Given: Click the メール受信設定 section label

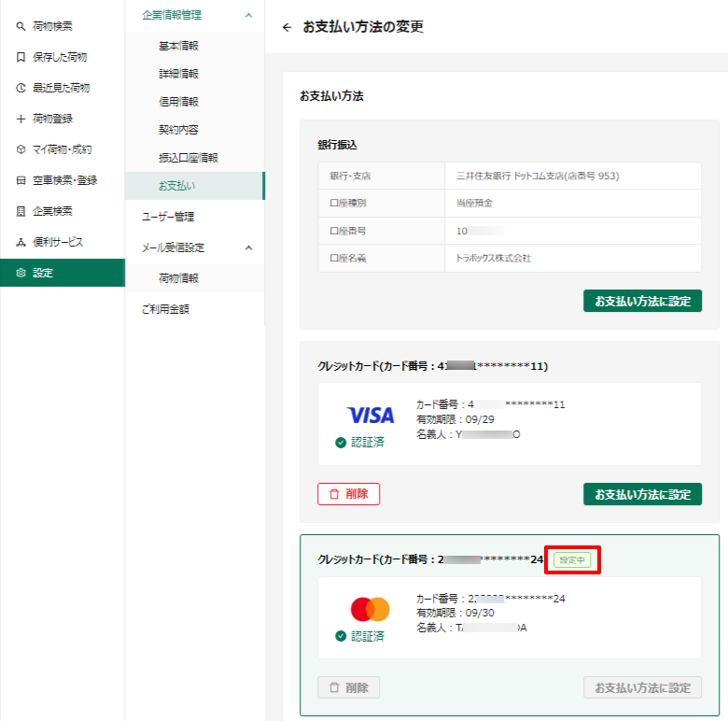Looking at the screenshot, I should pos(174,247).
